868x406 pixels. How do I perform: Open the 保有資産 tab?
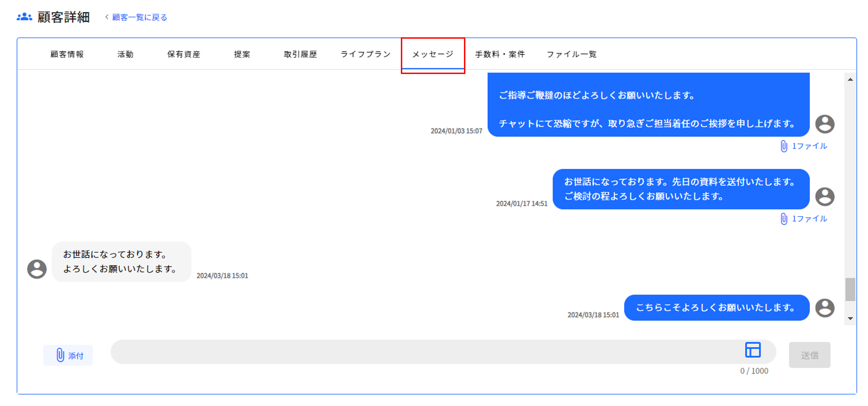[184, 54]
